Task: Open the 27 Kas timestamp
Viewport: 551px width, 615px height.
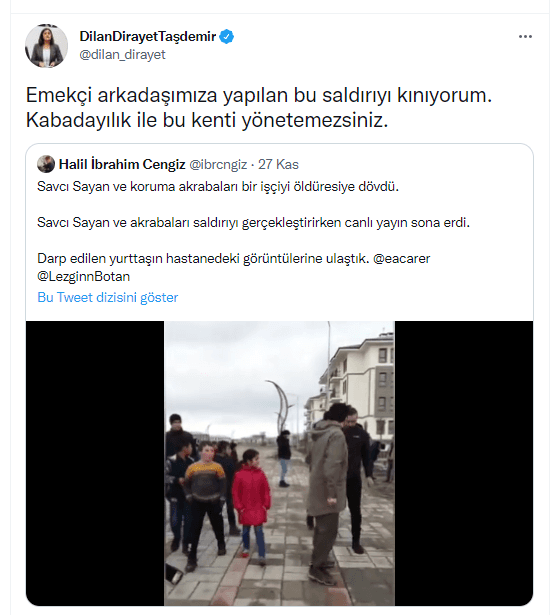Action: (278, 164)
